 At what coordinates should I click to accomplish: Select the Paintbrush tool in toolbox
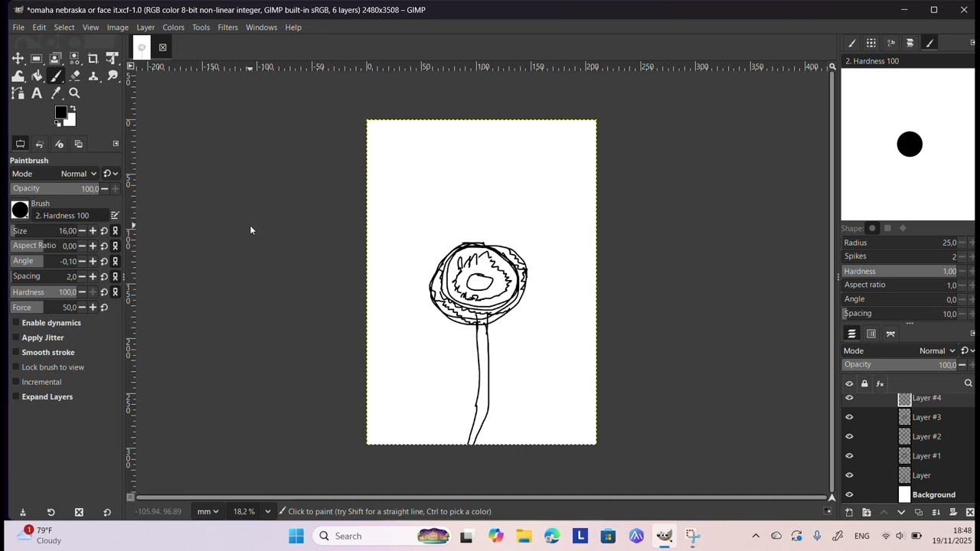[55, 76]
